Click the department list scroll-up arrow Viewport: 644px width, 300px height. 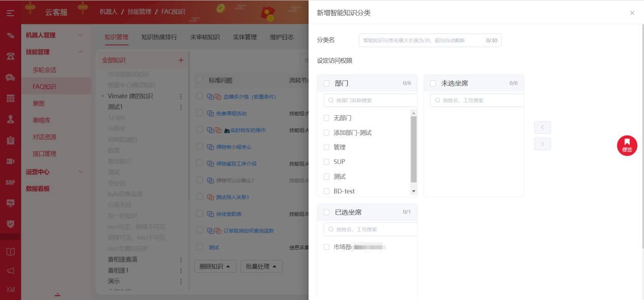coord(414,113)
